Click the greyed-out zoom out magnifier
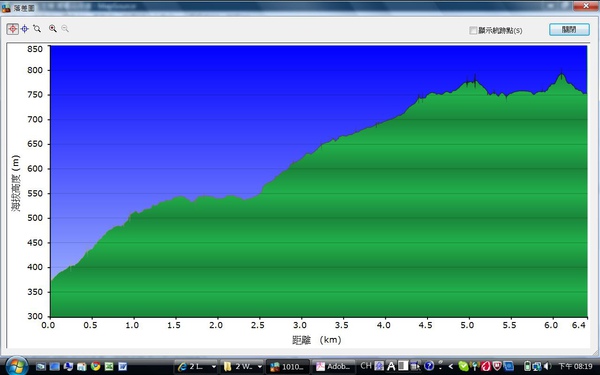Image resolution: width=600 pixels, height=375 pixels. point(65,29)
